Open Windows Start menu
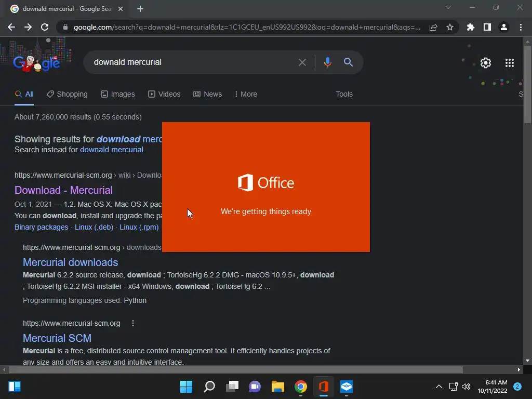 pos(186,387)
